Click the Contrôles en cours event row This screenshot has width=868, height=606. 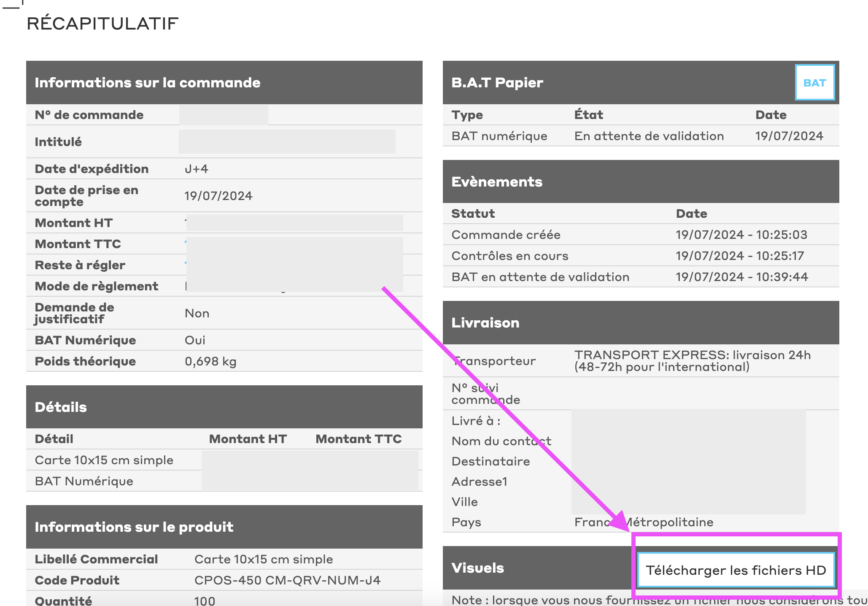pyautogui.click(x=509, y=256)
